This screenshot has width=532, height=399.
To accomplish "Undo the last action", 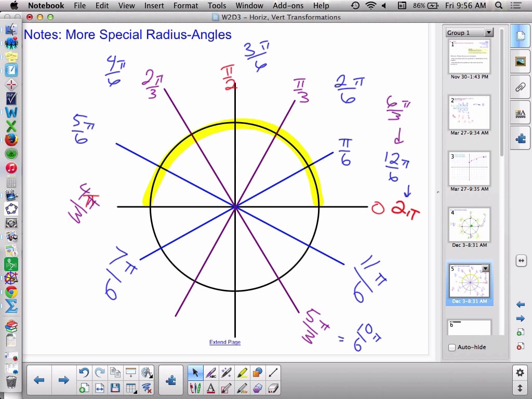I will click(x=84, y=373).
